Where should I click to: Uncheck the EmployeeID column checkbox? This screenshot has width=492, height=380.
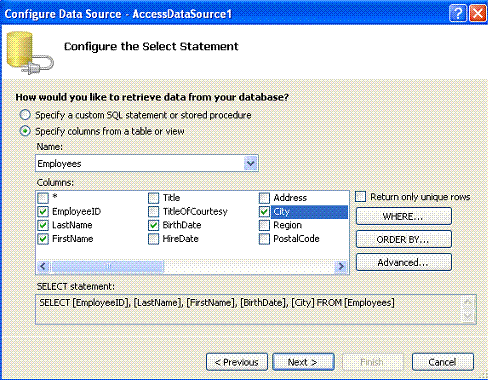[x=43, y=212]
